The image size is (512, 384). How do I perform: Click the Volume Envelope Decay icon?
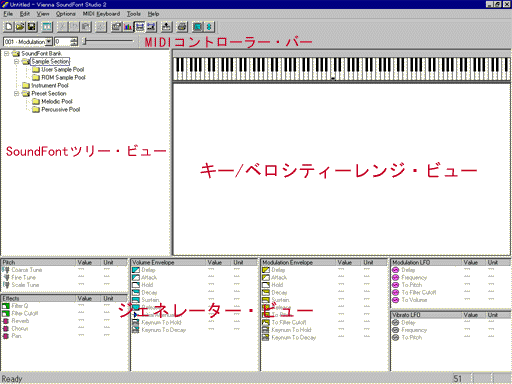click(x=136, y=292)
